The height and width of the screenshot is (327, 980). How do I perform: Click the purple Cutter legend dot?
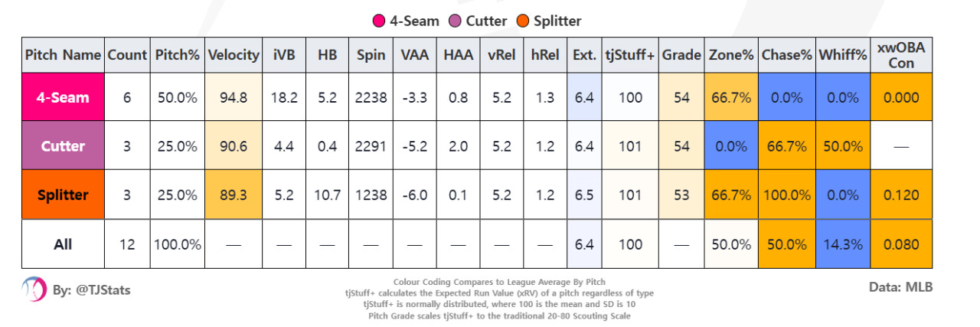[x=452, y=21]
